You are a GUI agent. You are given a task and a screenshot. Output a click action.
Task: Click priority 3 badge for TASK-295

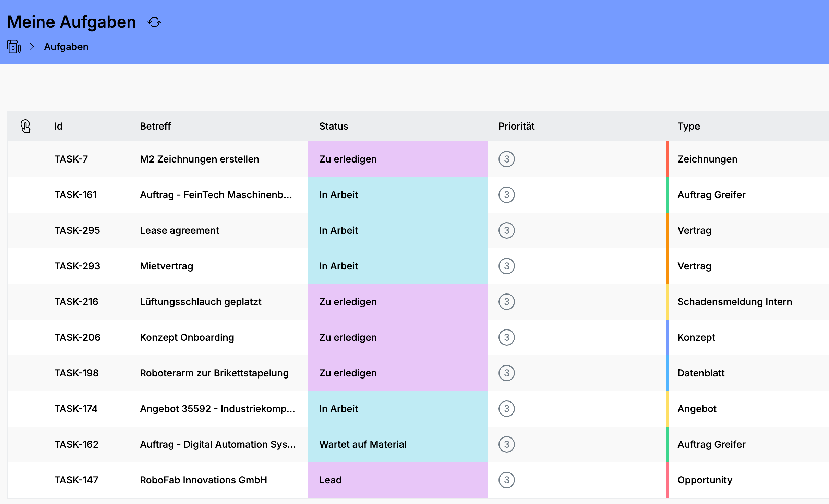(x=506, y=230)
